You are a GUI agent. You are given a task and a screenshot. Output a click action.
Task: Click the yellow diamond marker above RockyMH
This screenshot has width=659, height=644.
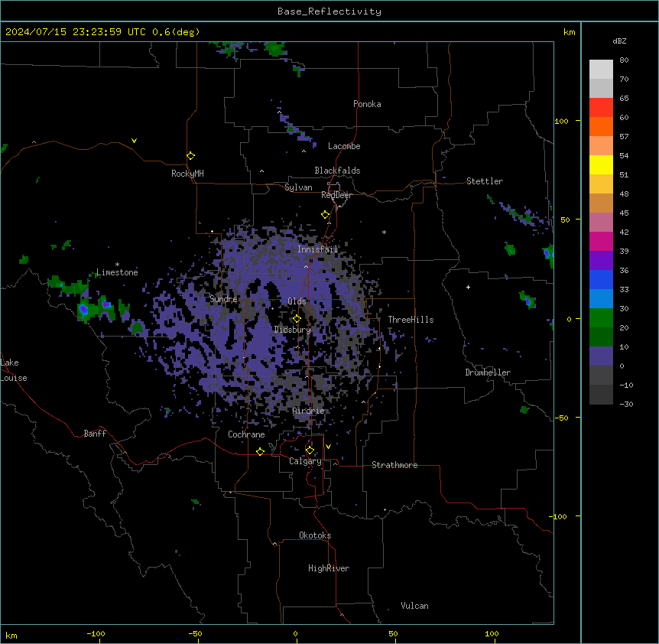190,156
